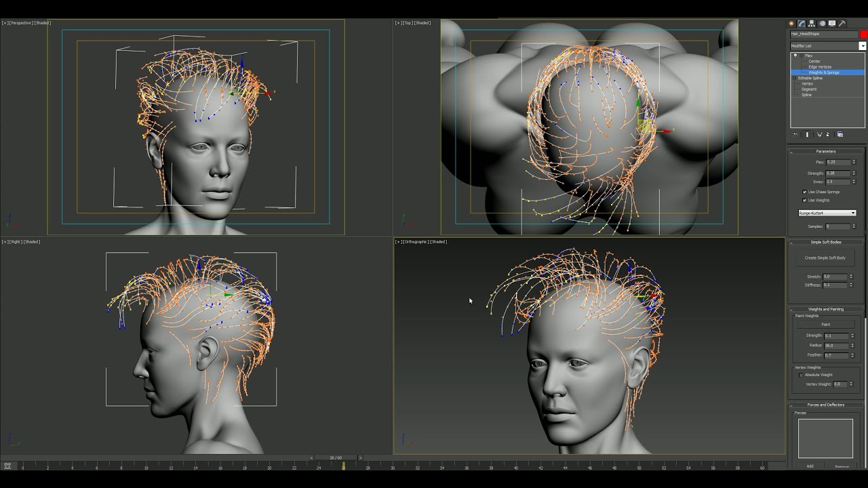
Task: Toggle Flex modifier lightbulb icon
Action: point(795,56)
